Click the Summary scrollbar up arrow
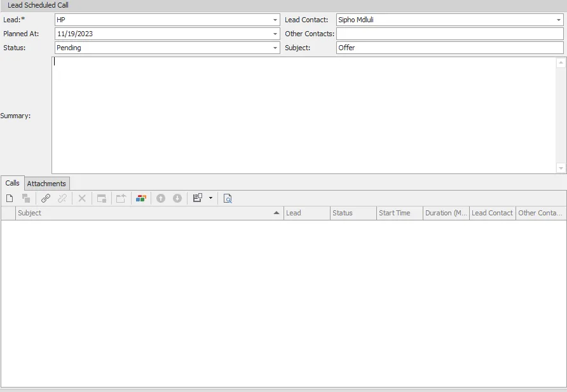This screenshot has width=567, height=392. click(x=561, y=62)
